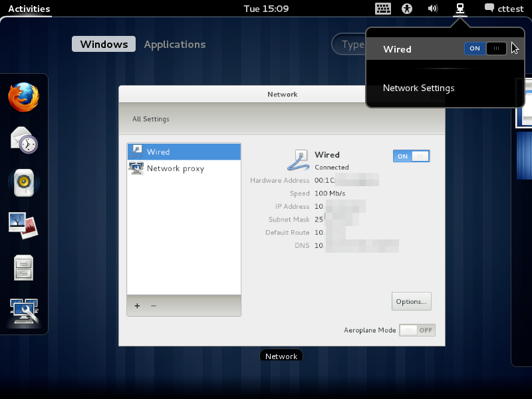
Task: Open Evolution mail and calendar from dash
Action: 24,140
